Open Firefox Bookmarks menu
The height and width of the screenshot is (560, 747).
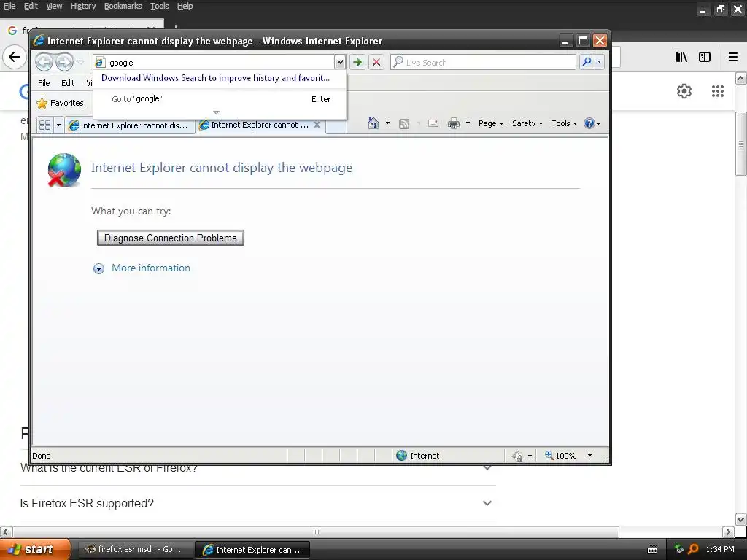(123, 6)
